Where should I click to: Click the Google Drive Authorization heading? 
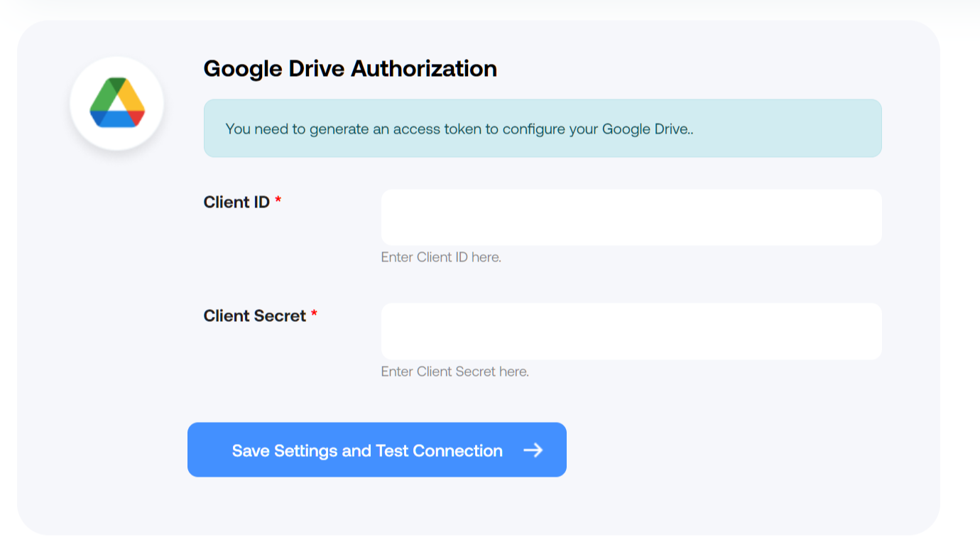click(x=350, y=68)
